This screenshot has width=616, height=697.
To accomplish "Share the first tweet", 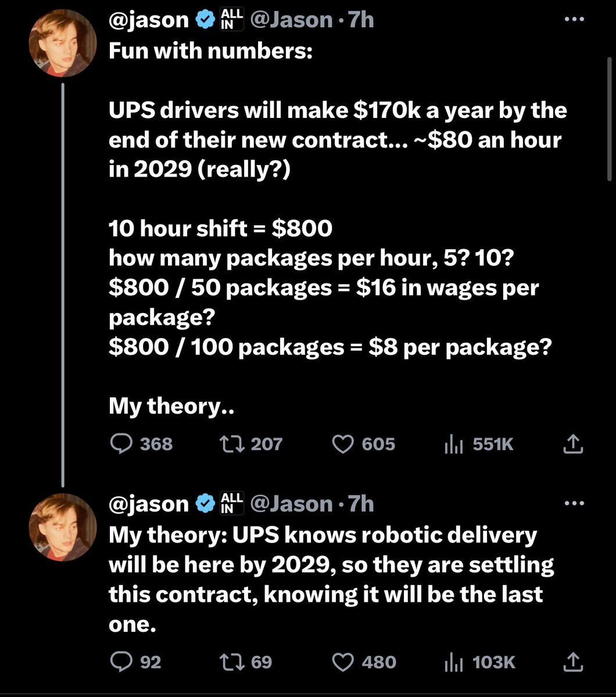I will (x=573, y=444).
